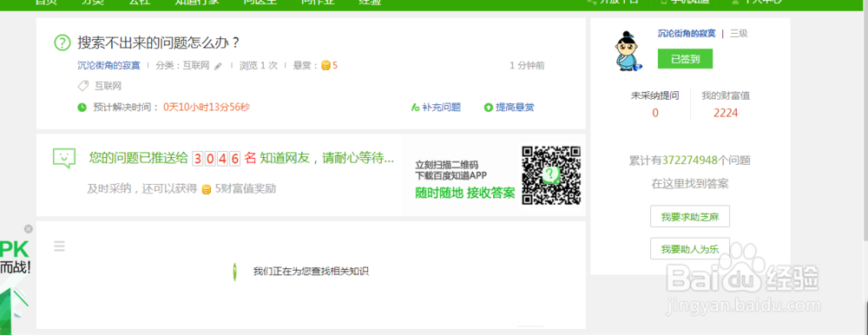Click the 我要助人为乐 button
This screenshot has height=335, width=868.
[x=690, y=248]
